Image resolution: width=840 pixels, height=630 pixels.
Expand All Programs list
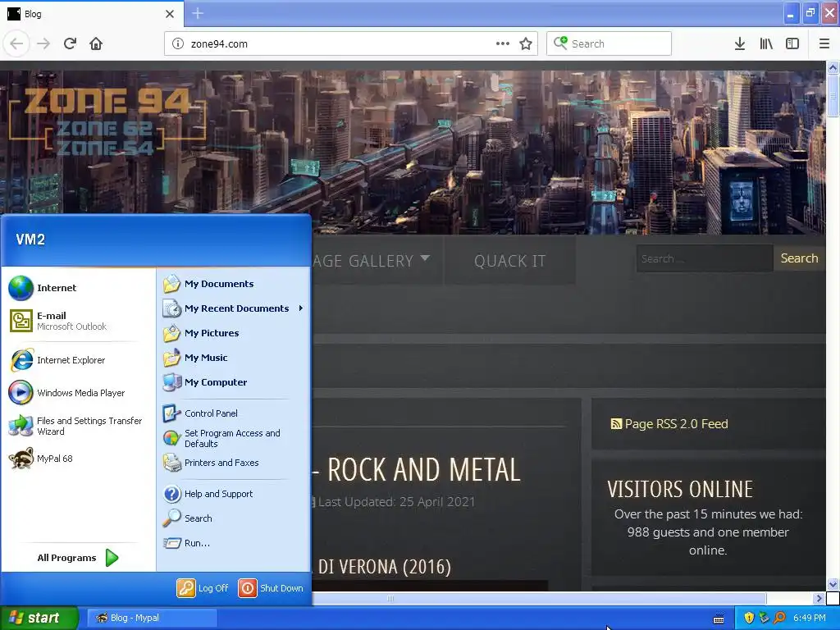tap(78, 558)
